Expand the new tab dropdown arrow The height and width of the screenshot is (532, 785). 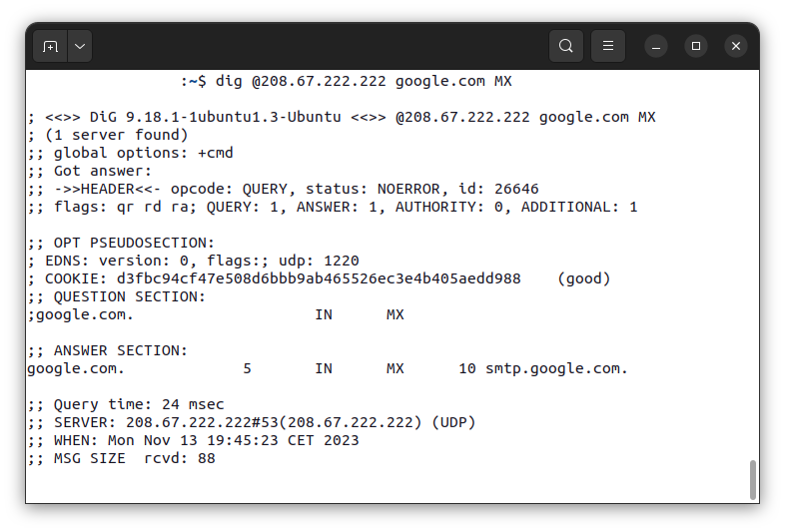pos(80,47)
